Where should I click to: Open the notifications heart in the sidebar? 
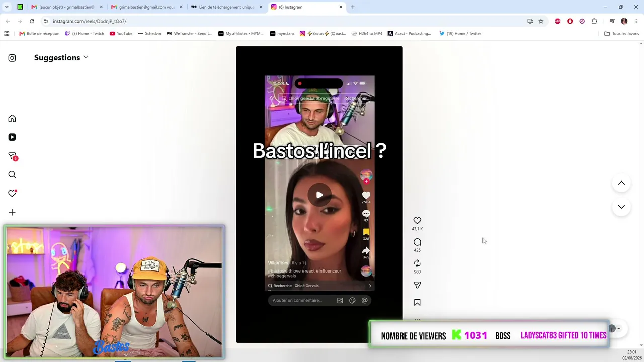(x=12, y=194)
